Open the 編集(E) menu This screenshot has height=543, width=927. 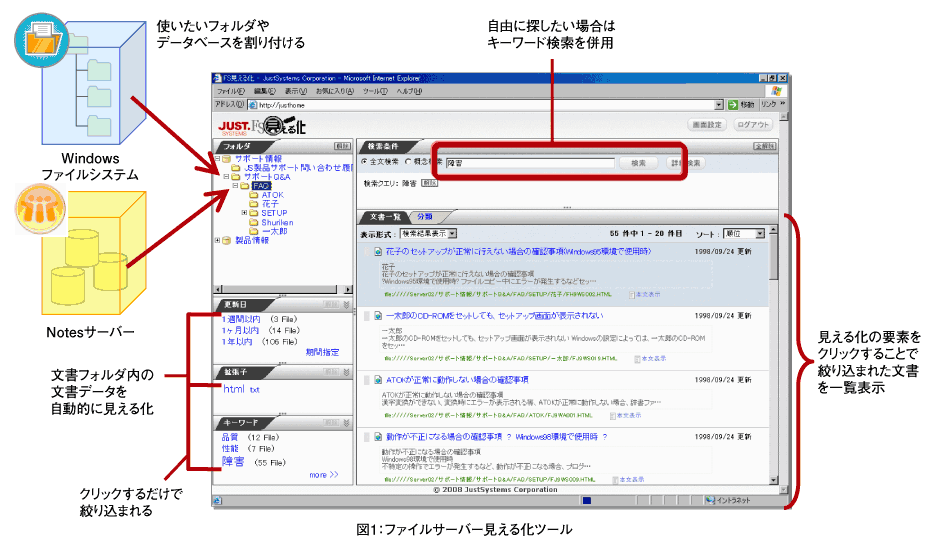click(264, 91)
